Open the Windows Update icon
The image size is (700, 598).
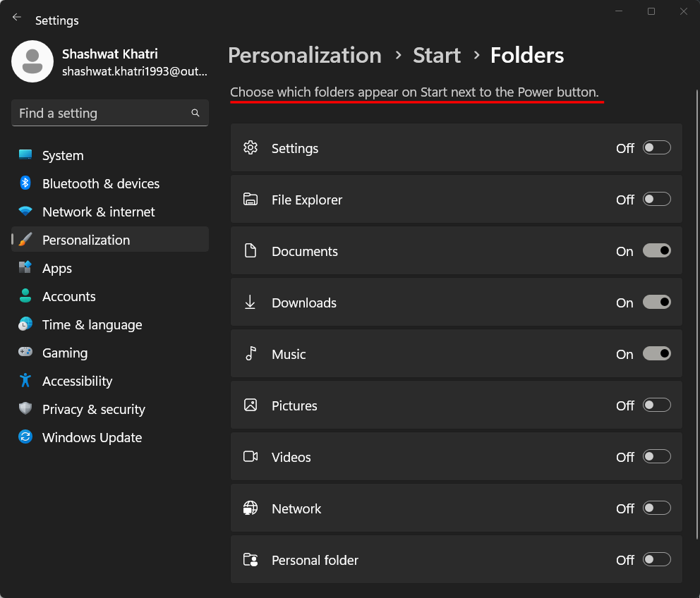pyautogui.click(x=26, y=437)
